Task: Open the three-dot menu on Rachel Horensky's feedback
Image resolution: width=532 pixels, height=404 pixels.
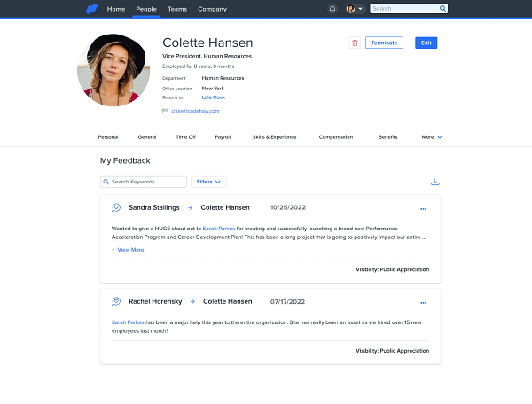Action: coord(423,303)
